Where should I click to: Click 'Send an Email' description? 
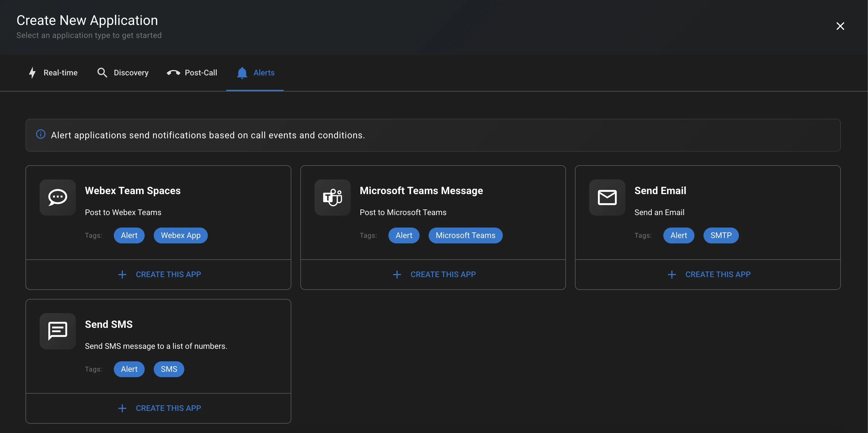click(x=659, y=213)
